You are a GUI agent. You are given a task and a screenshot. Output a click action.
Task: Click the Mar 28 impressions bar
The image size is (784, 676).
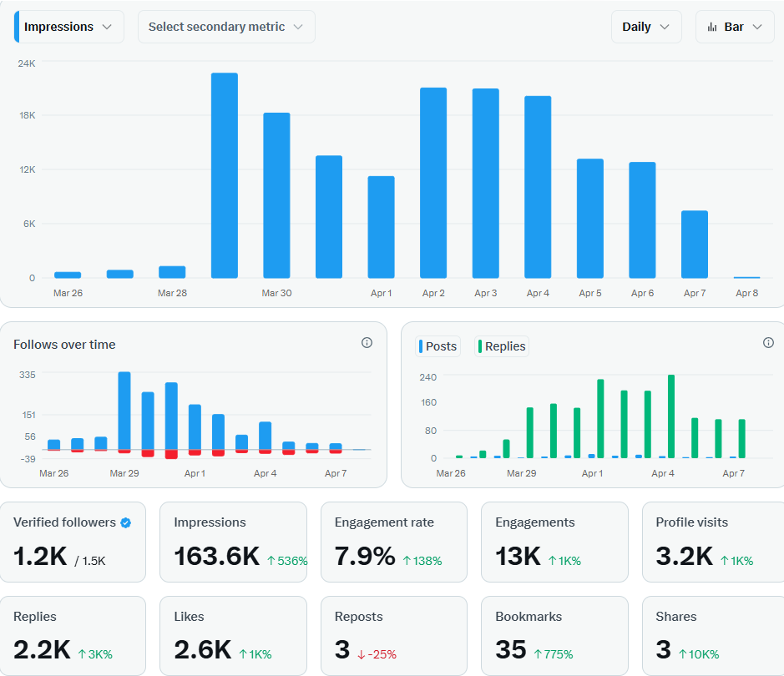[172, 272]
